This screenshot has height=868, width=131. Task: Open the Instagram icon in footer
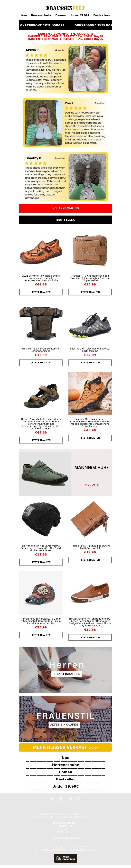[x=70, y=799]
